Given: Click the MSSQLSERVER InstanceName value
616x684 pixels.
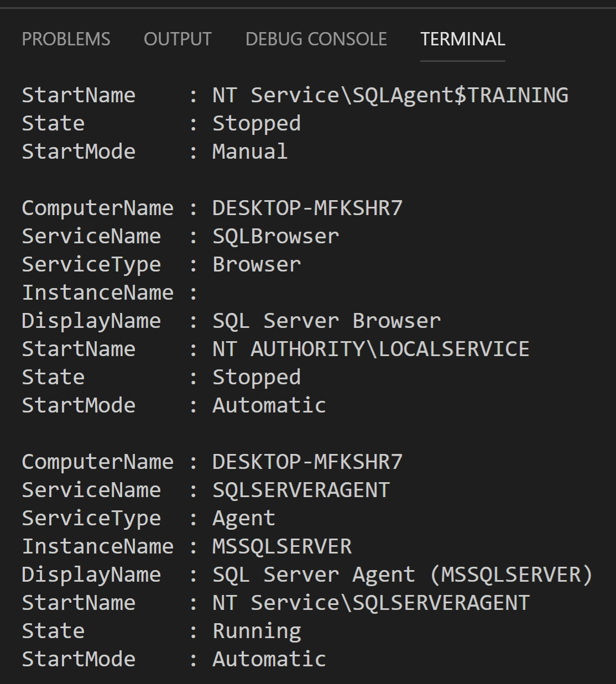Looking at the screenshot, I should pyautogui.click(x=282, y=546).
